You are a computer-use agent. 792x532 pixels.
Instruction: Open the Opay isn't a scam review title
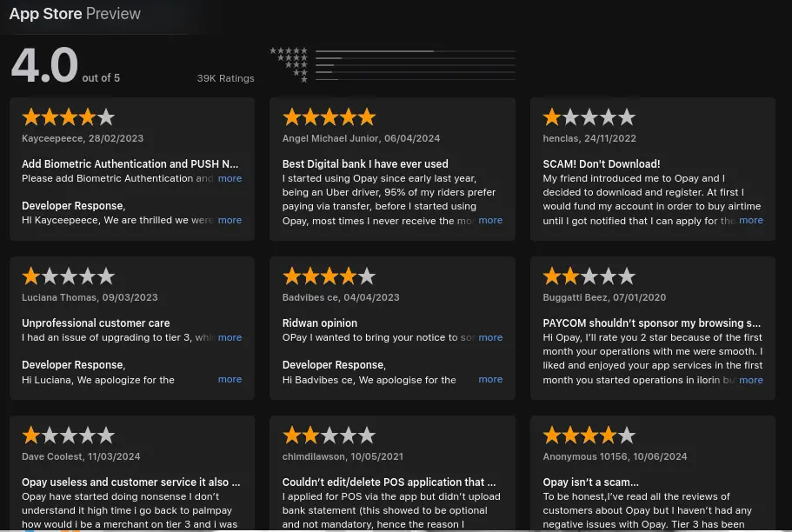590,482
